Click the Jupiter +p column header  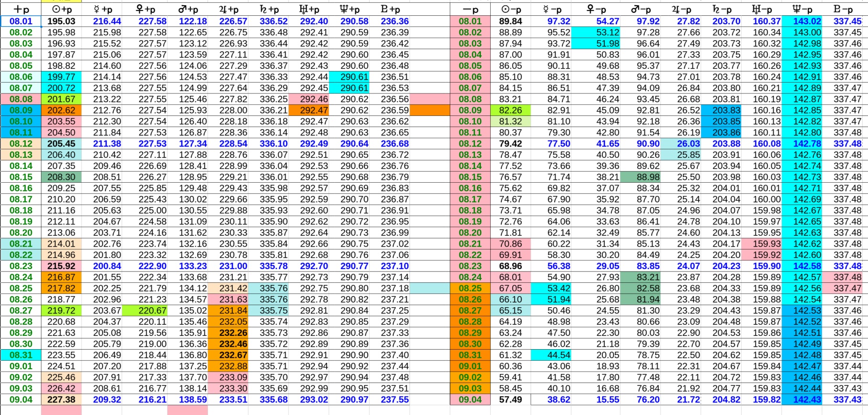tap(229, 10)
